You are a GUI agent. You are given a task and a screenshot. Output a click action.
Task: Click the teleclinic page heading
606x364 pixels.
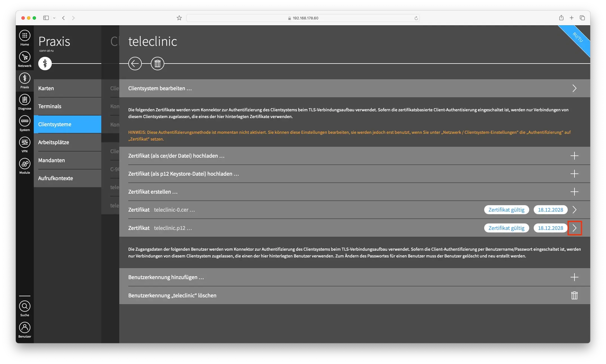pyautogui.click(x=153, y=41)
